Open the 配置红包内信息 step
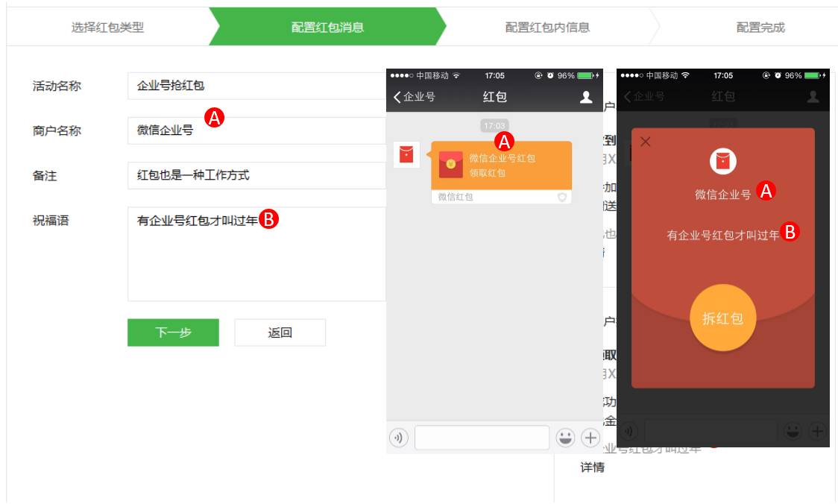 548,28
